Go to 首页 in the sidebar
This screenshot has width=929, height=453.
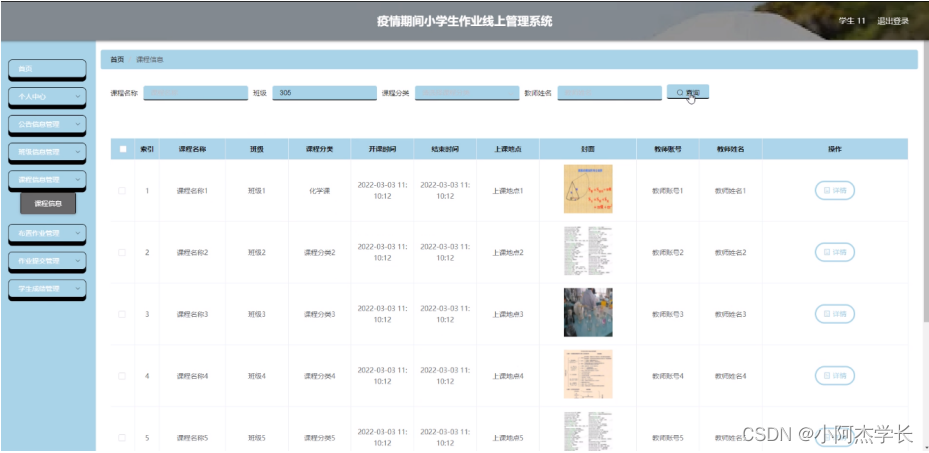pos(47,69)
